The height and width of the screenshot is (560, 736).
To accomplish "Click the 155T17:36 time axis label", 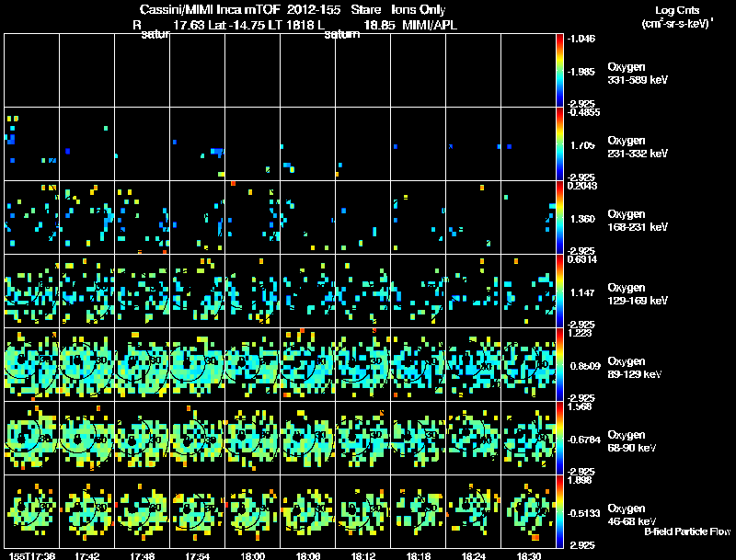I will click(x=32, y=555).
